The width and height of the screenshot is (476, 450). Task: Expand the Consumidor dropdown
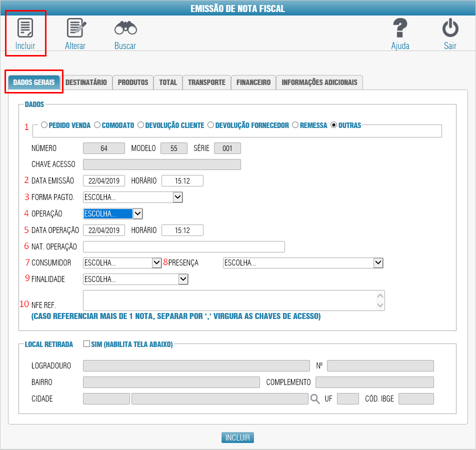pos(122,262)
